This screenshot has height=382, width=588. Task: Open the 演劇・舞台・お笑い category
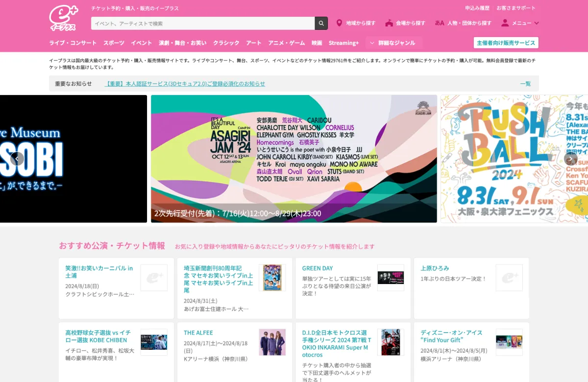tap(182, 43)
